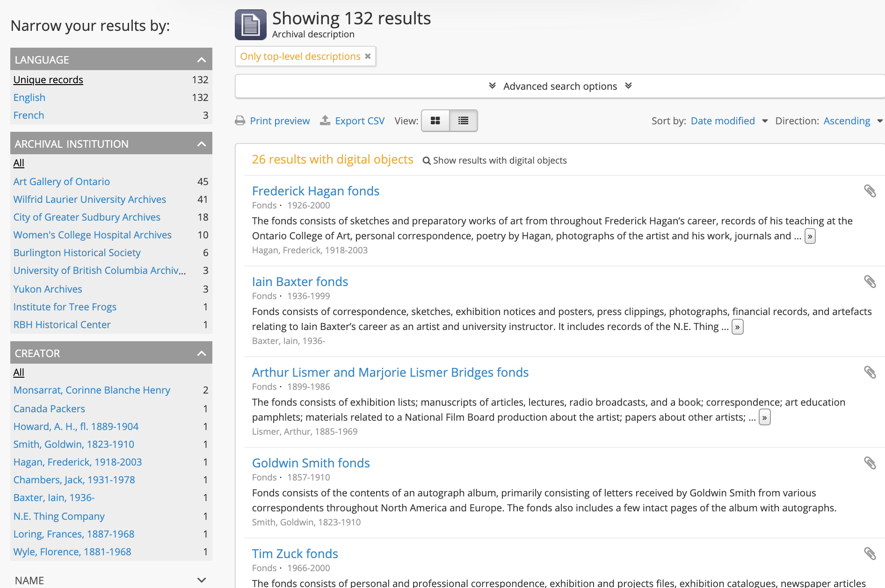The image size is (885, 588).
Task: Click the paperclip icon for Tim Zuck fonds
Action: pos(870,553)
